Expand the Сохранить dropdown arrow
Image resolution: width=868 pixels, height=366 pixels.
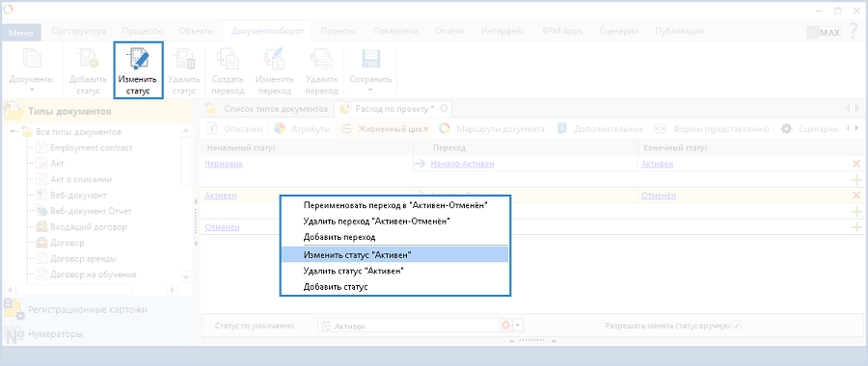point(370,90)
